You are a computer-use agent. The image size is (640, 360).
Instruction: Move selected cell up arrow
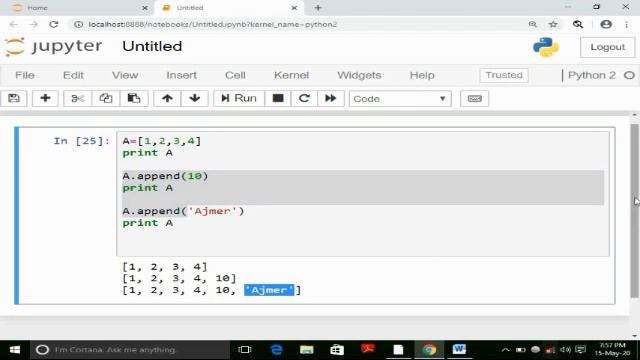point(167,98)
